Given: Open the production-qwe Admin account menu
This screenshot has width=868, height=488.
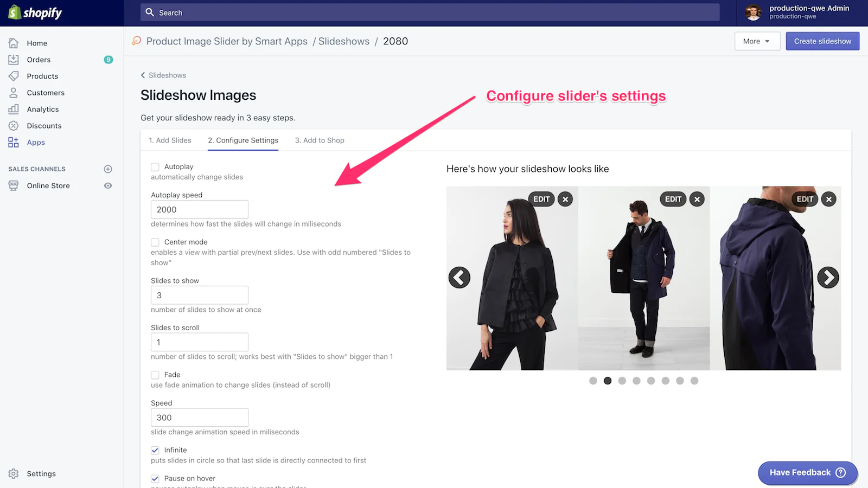Looking at the screenshot, I should click(797, 12).
